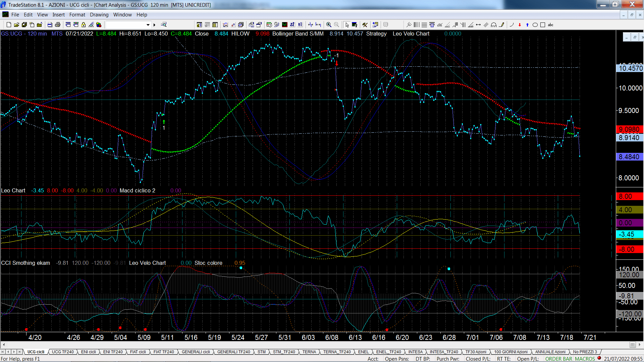The width and height of the screenshot is (644, 362).
Task: Click the clock data icon
Action: tap(277, 25)
